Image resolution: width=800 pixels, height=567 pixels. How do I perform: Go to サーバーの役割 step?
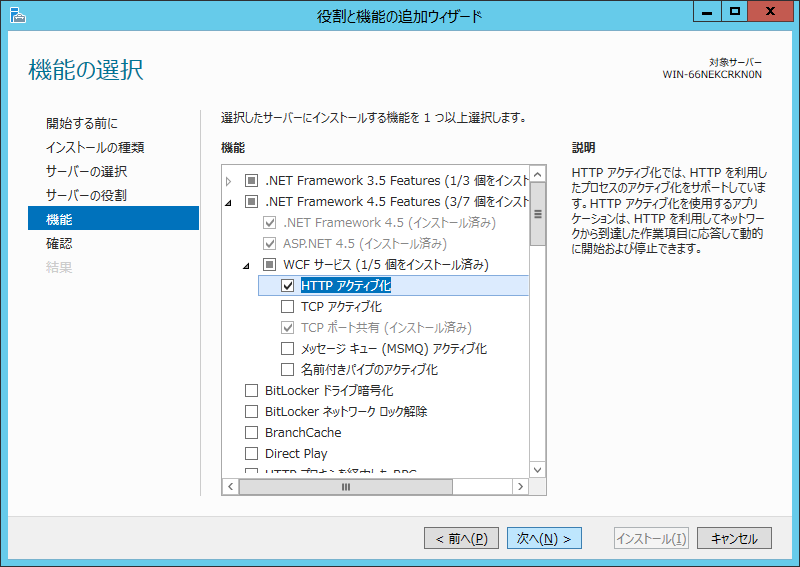point(86,195)
